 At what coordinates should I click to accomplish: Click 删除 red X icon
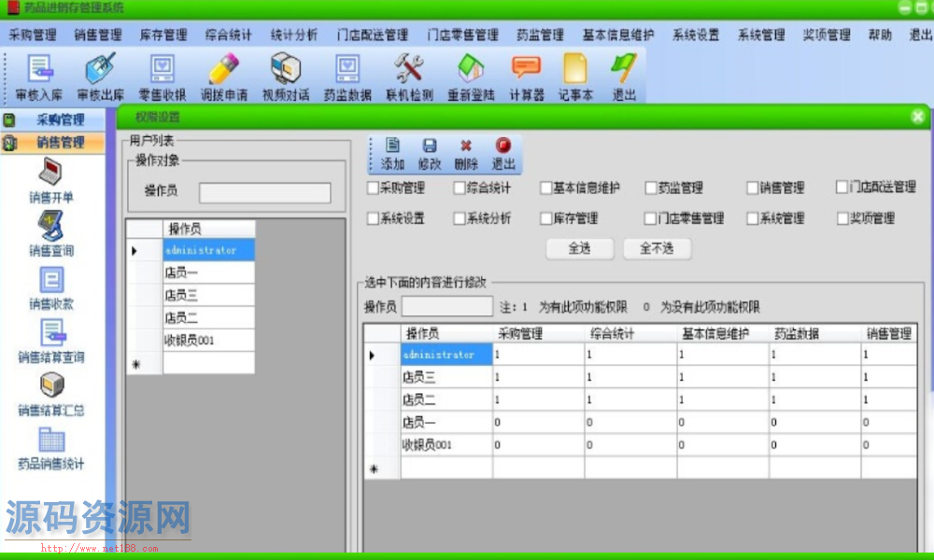[x=466, y=154]
